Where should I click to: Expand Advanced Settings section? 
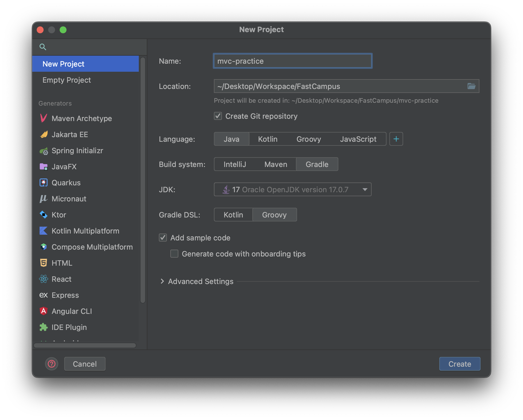pos(162,281)
